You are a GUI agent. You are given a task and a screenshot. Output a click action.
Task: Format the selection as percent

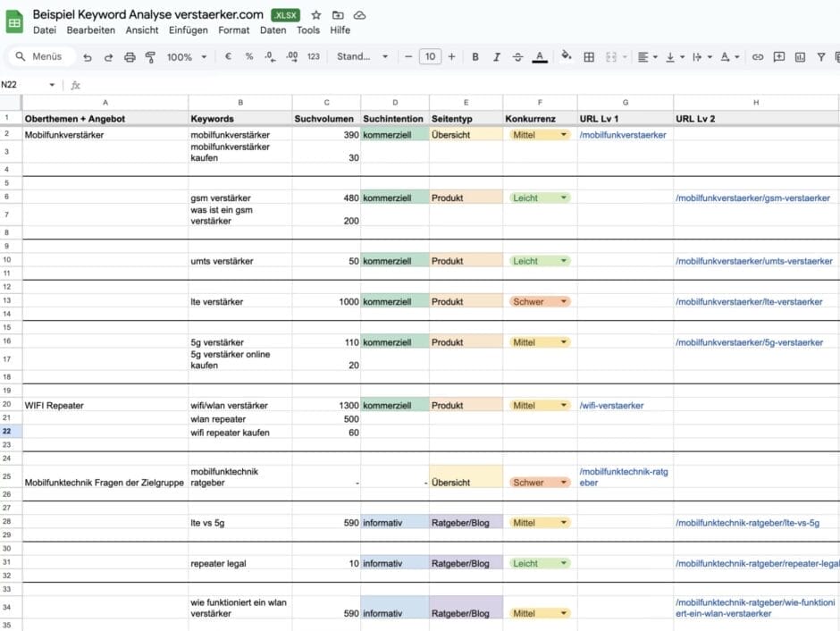pos(249,56)
